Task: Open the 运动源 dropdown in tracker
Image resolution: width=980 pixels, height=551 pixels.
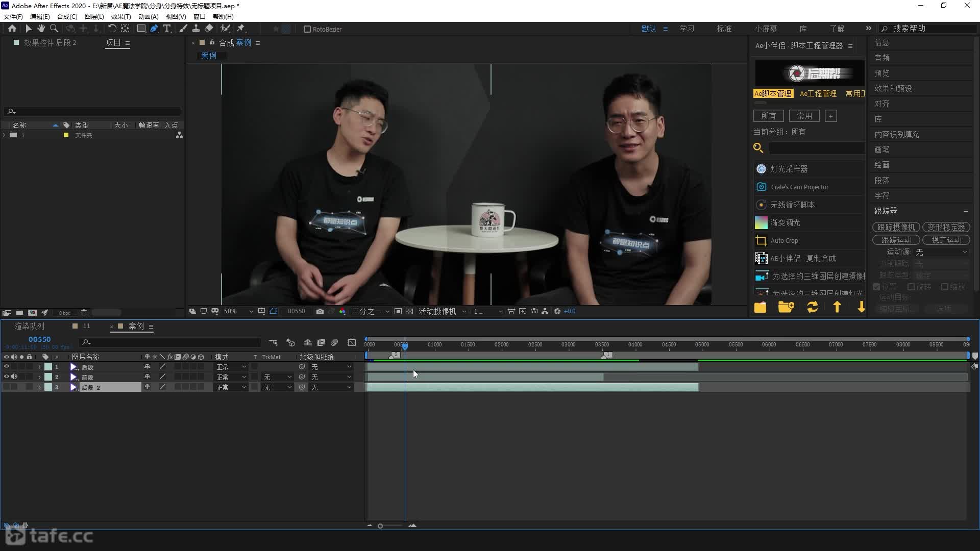Action: [941, 252]
